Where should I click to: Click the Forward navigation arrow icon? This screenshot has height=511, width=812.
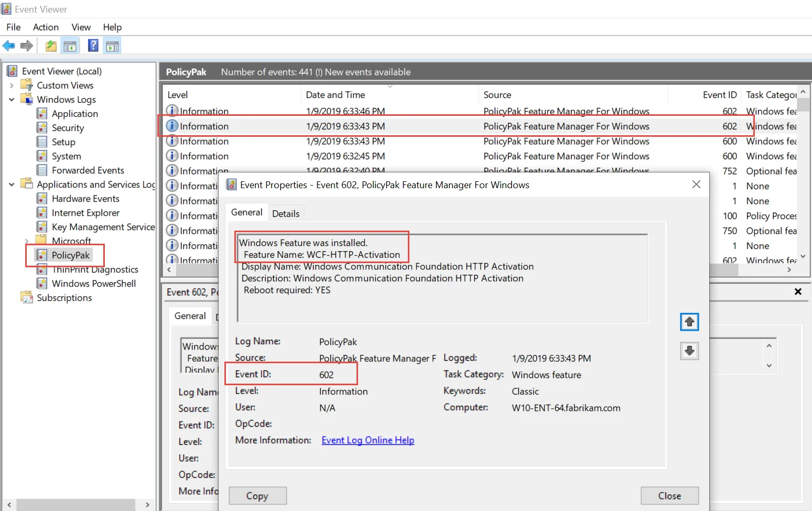tap(26, 46)
